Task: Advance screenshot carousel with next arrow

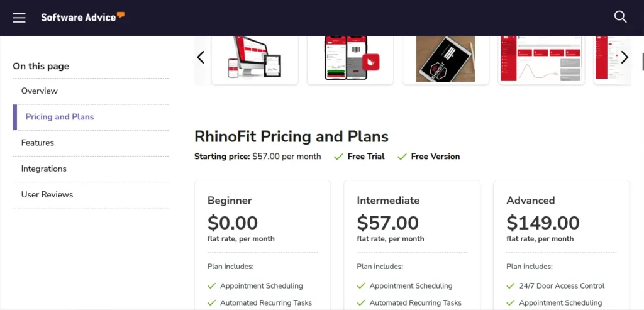Action: (x=624, y=58)
